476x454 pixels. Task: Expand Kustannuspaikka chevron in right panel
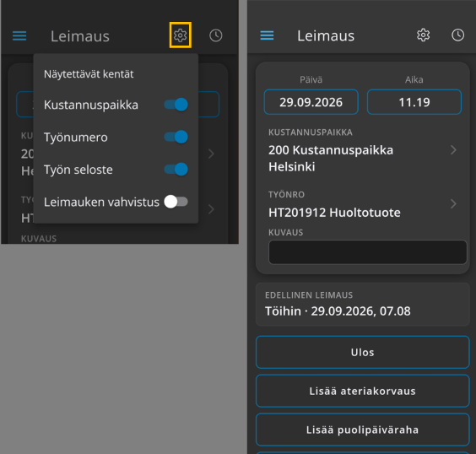click(453, 149)
